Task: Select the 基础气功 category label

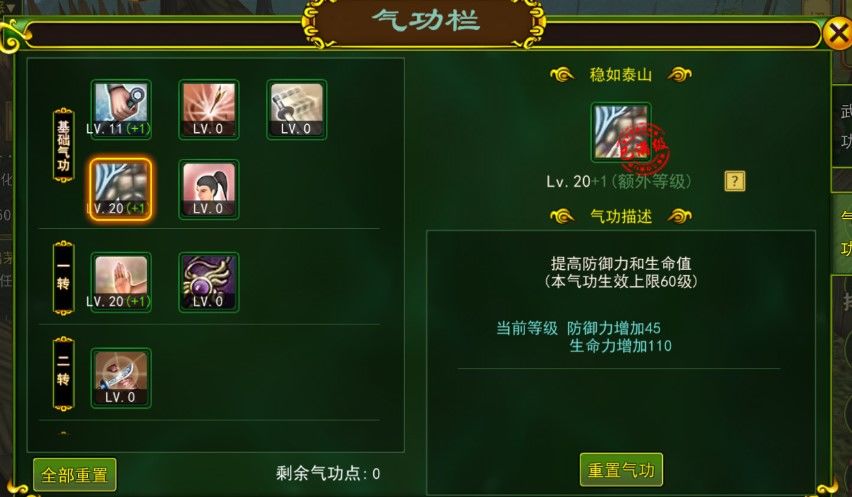Action: [64, 145]
